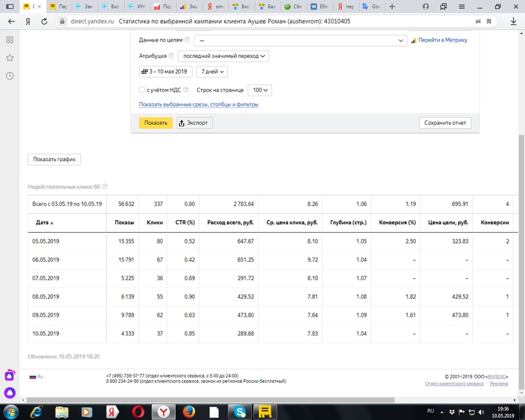Switch to the Экш browser tab
This screenshot has width=525, height=420.
(x=189, y=7)
